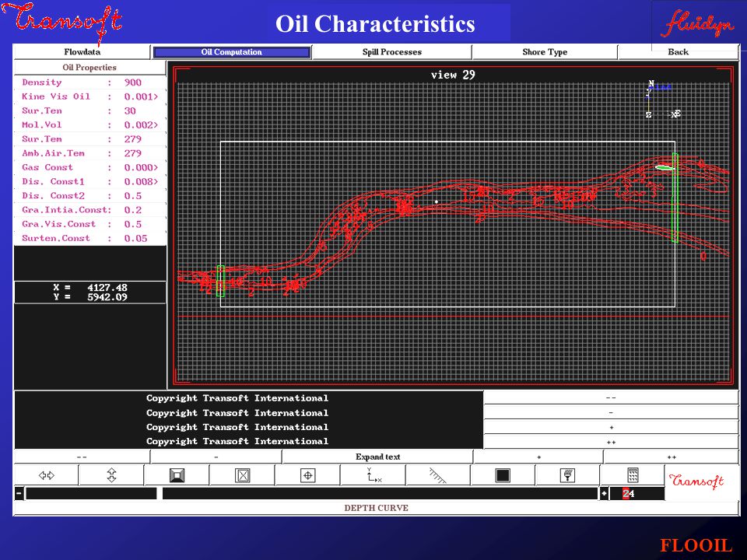Click the double-plus button right of Expand text
Screen dimensions: 747x560
pos(672,457)
